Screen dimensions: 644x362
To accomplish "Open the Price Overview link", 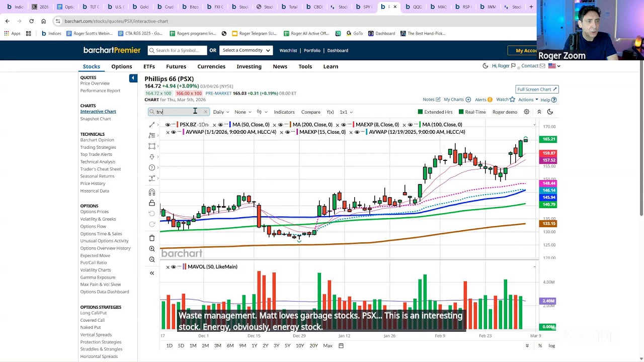I will [95, 83].
